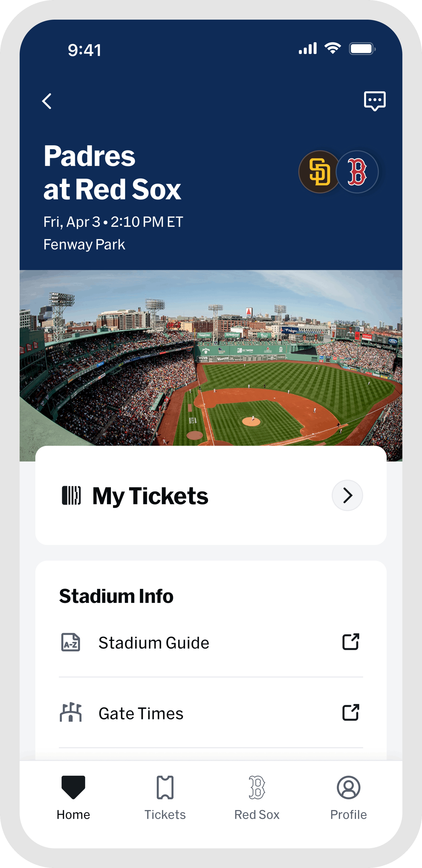Tap the San Diego Padres logo
The height and width of the screenshot is (868, 422).
(319, 172)
